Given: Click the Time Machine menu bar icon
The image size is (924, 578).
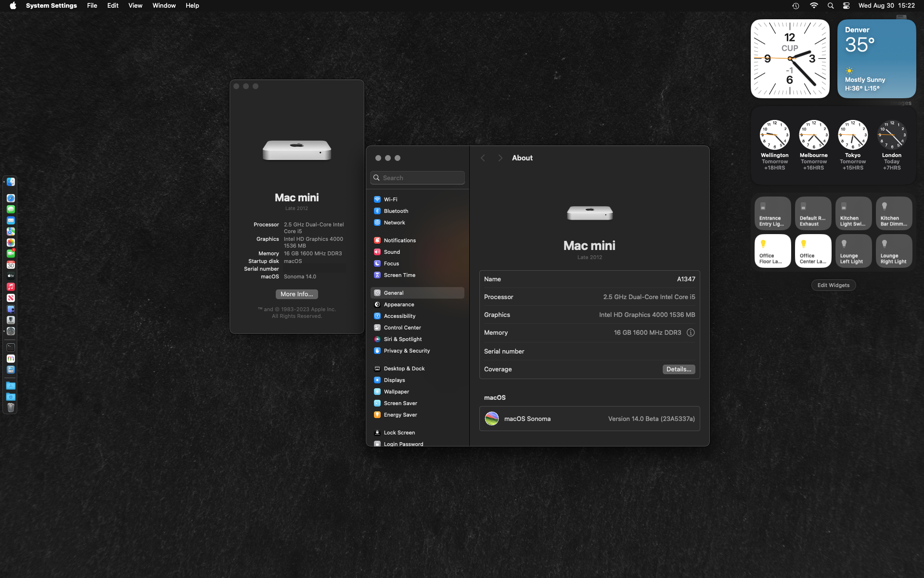Looking at the screenshot, I should (796, 6).
